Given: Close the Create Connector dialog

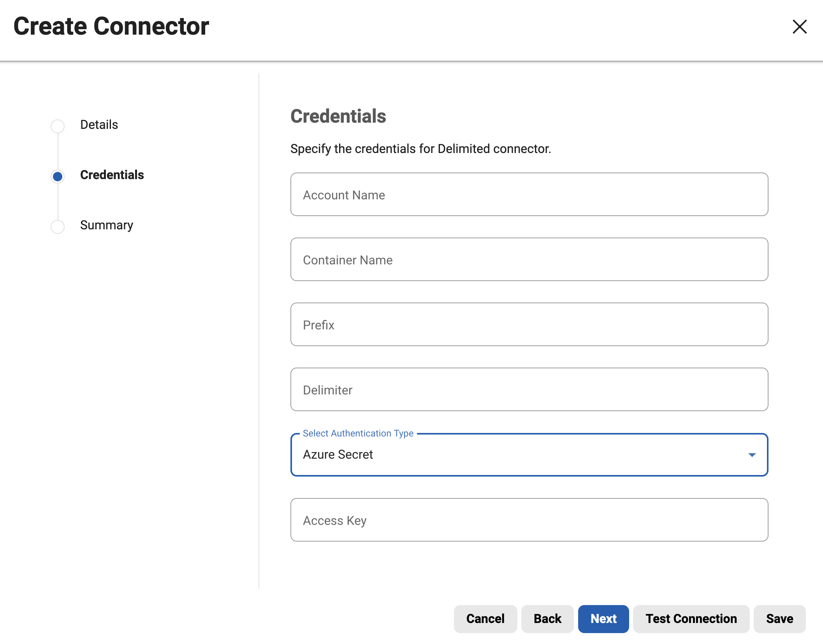Looking at the screenshot, I should [x=799, y=26].
